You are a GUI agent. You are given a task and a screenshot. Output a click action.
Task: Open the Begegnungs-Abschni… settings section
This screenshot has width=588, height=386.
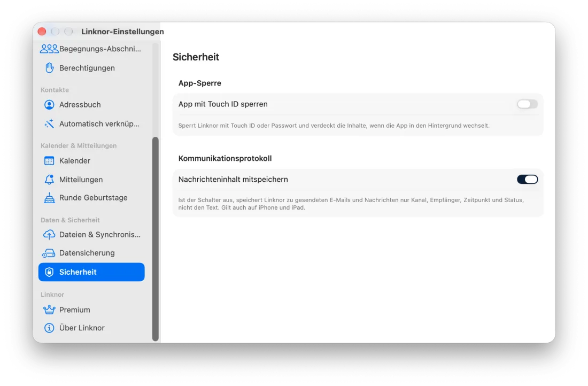(91, 49)
